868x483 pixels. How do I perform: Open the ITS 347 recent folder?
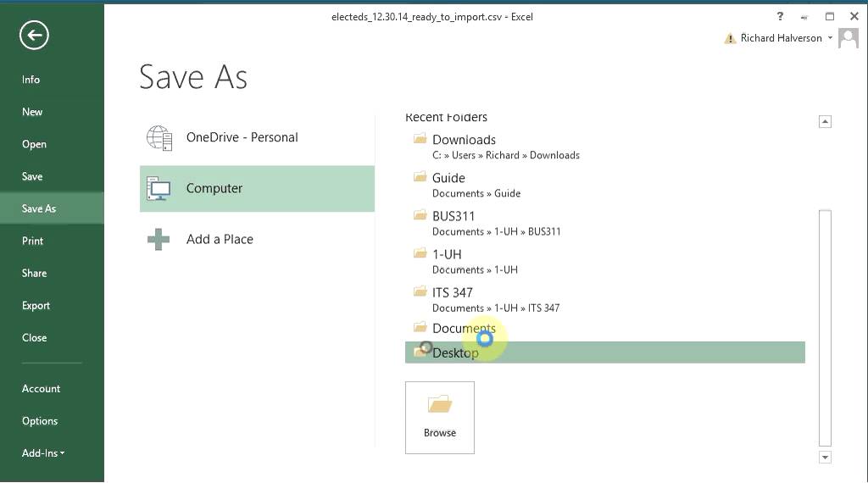[605, 299]
